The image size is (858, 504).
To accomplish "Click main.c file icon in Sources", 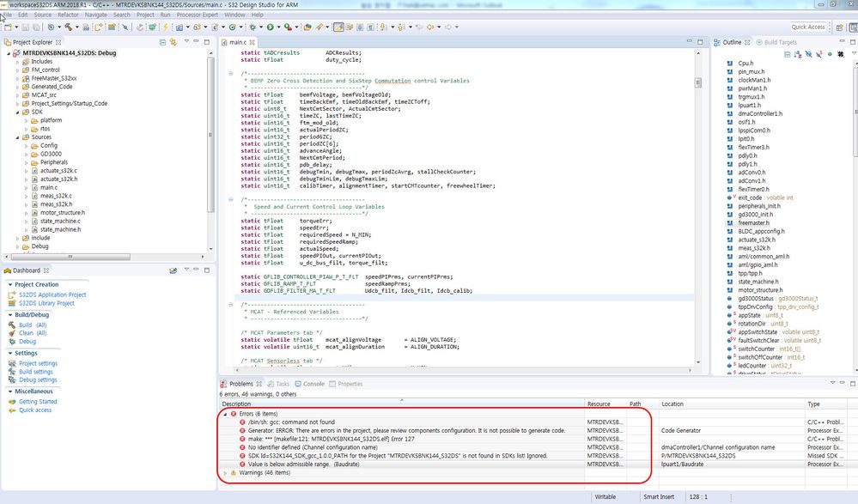I will coord(35,187).
